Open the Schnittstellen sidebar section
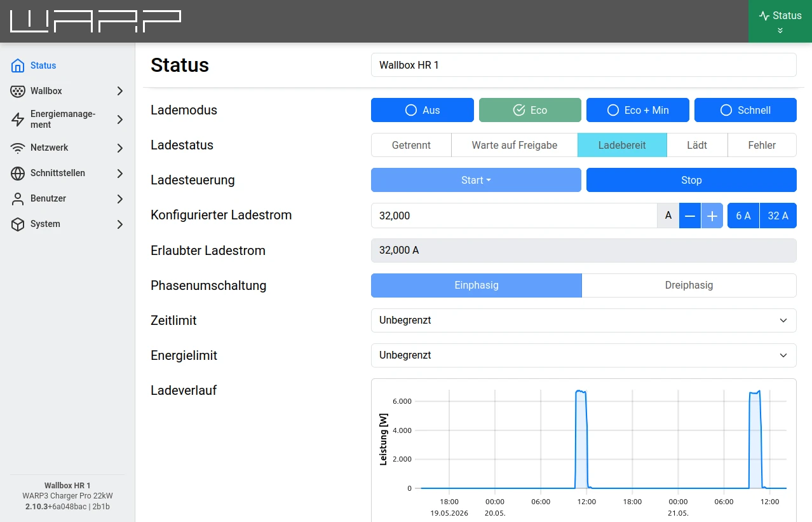Viewport: 812px width, 522px height. pos(67,173)
